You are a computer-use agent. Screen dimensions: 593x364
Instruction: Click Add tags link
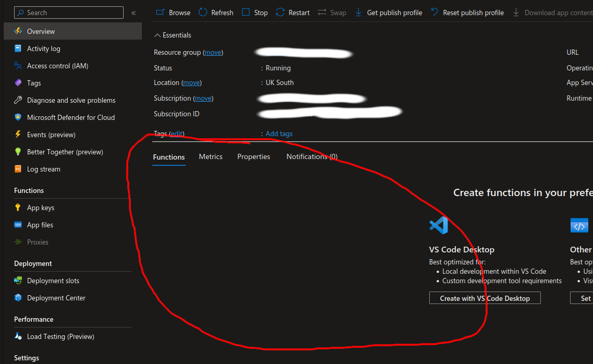pyautogui.click(x=279, y=134)
